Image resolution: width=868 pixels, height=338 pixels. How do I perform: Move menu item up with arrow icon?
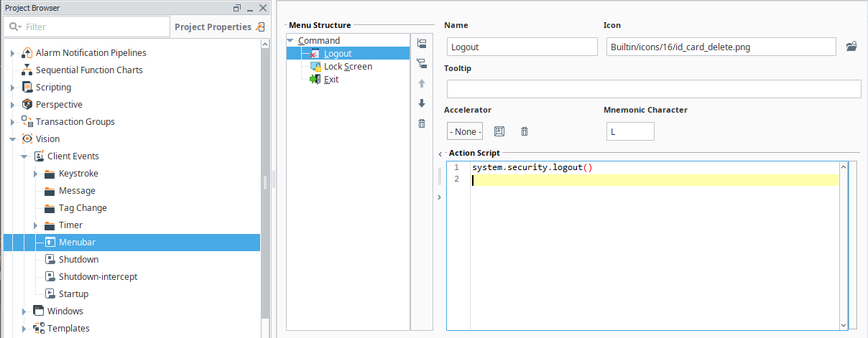click(422, 83)
